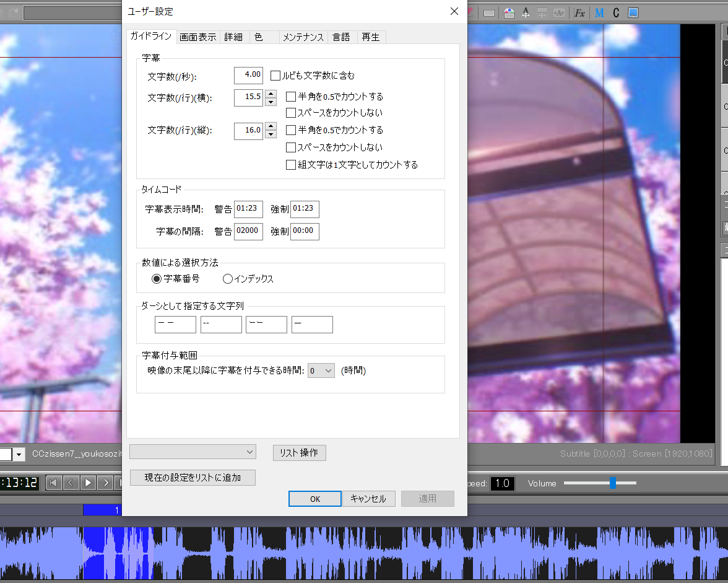The height and width of the screenshot is (583, 728).
Task: Click the first dash string field
Action: coord(176,324)
